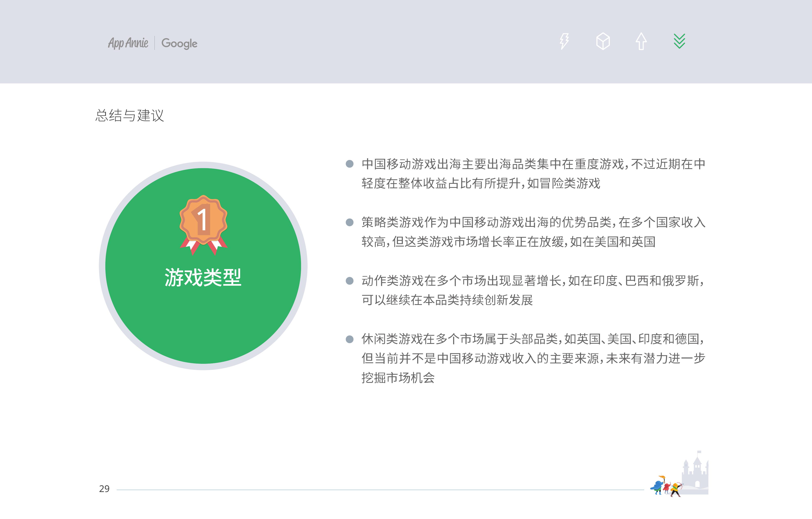Click the bullet dot before 休闲类游戏

point(350,339)
